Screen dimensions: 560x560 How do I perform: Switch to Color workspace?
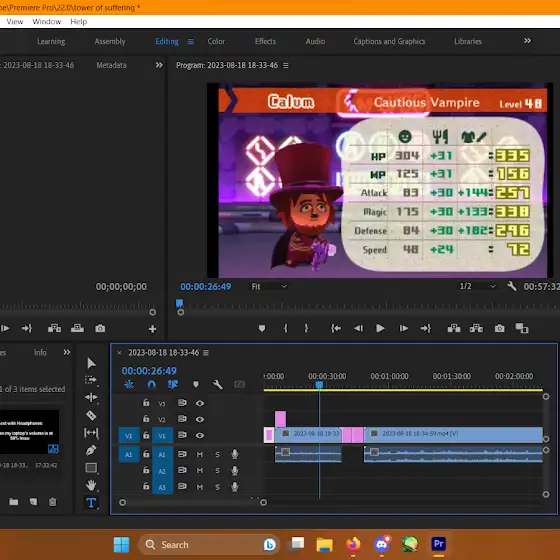point(216,41)
